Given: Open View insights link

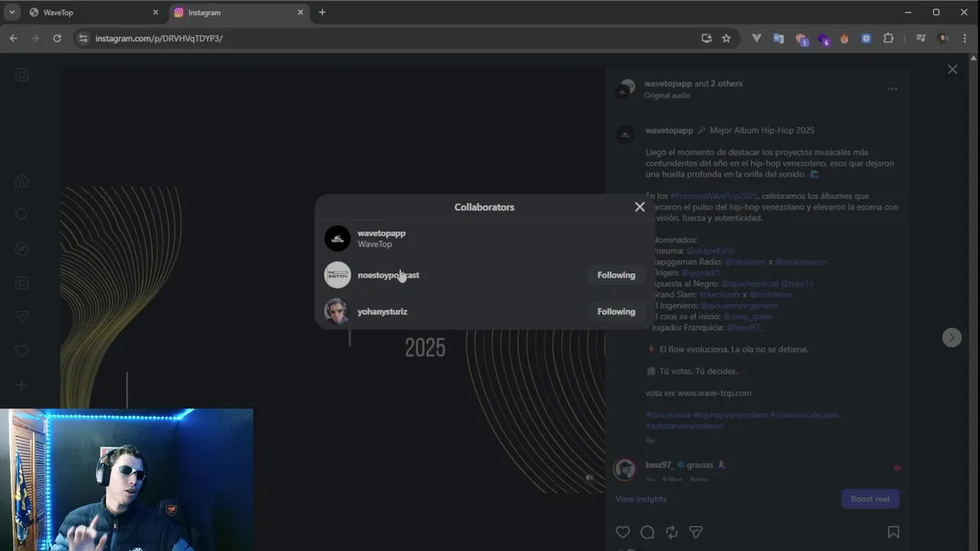Looking at the screenshot, I should 641,499.
